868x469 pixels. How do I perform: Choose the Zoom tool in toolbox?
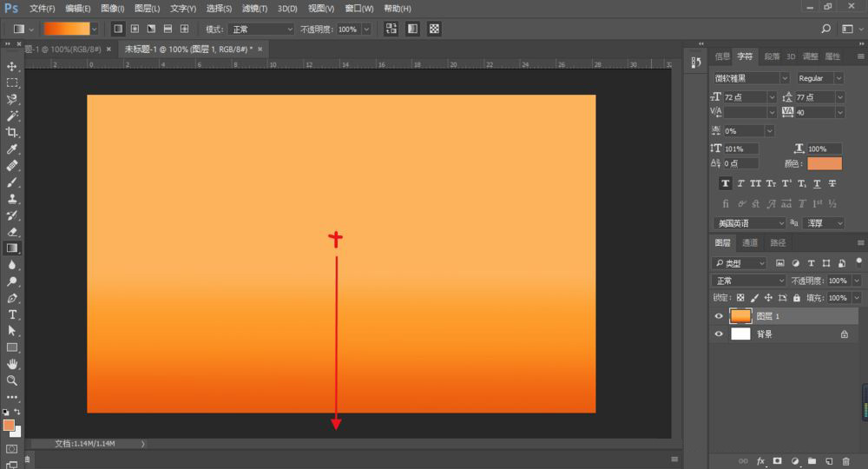click(x=12, y=380)
